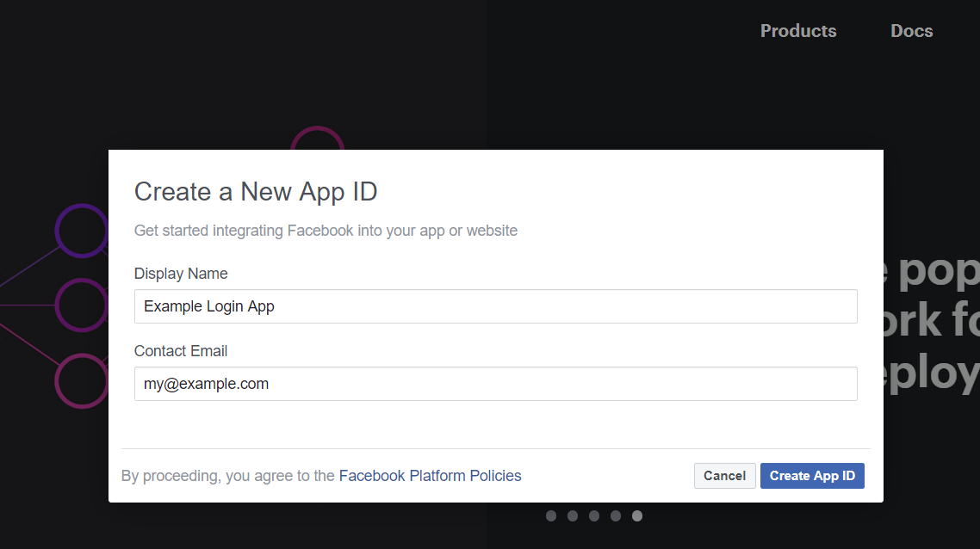Click the 'Contact Email' label
This screenshot has height=549, width=980.
coord(181,351)
